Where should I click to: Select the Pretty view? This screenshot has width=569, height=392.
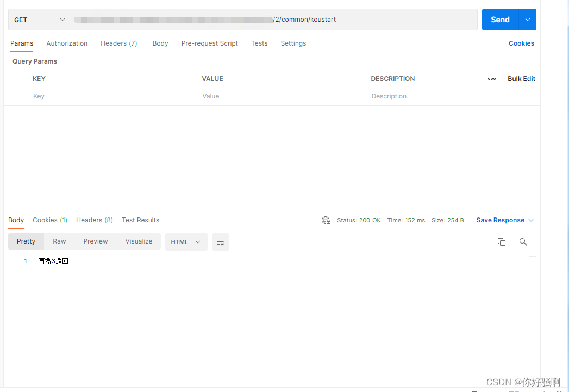tap(26, 241)
